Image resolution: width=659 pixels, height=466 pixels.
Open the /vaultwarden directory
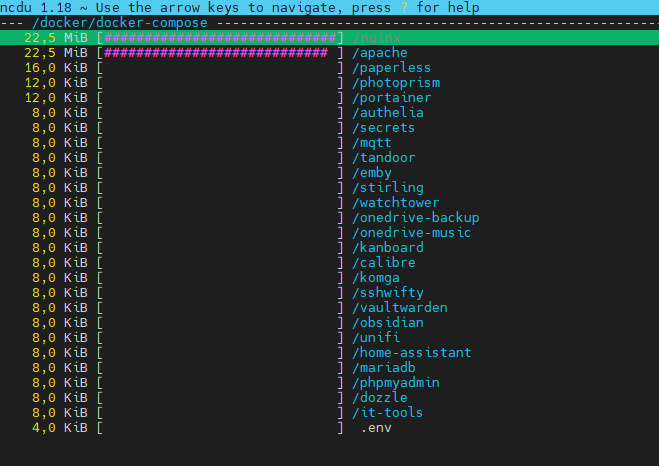click(399, 308)
